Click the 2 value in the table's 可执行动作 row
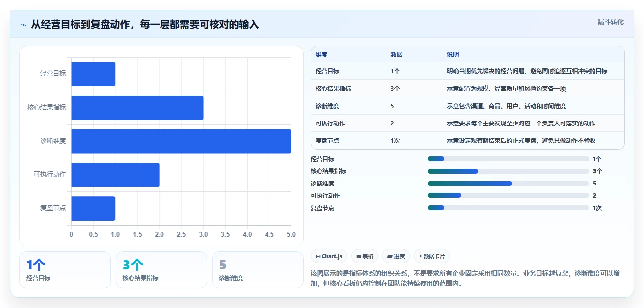This screenshot has width=644, height=308. 392,123
